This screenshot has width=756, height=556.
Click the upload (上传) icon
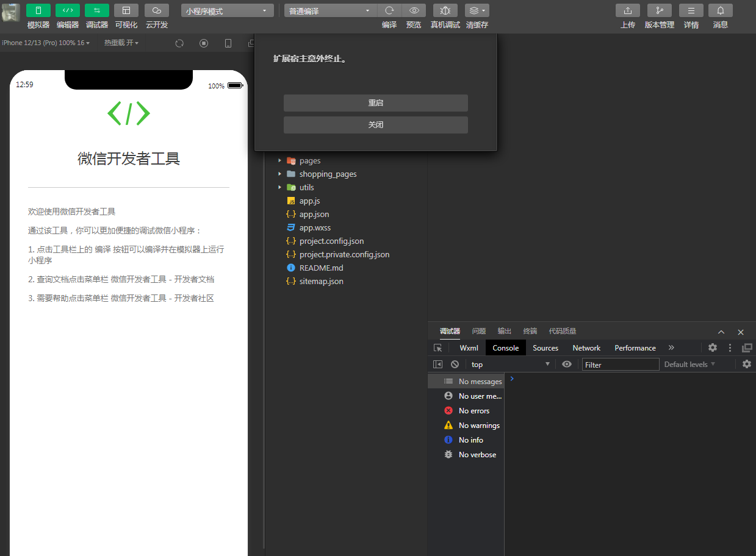(x=628, y=10)
